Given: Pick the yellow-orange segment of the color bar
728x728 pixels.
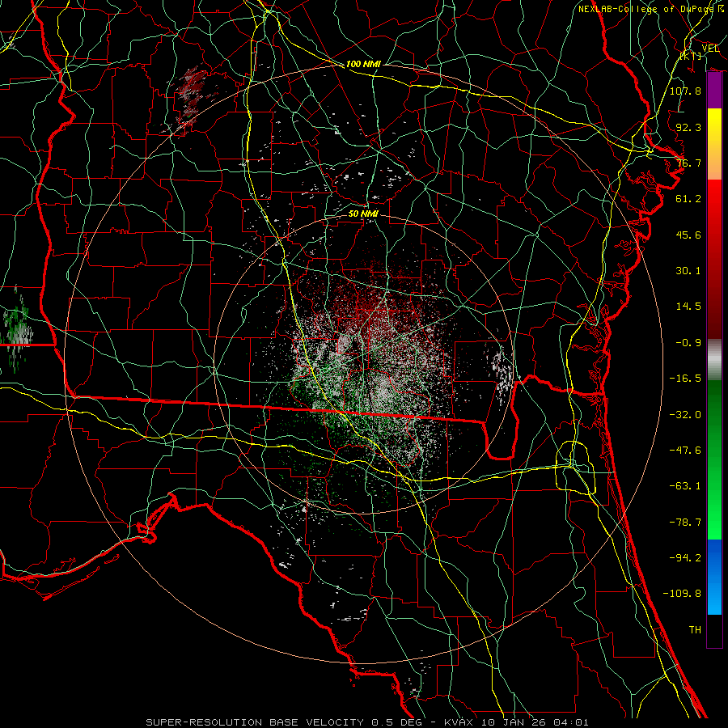Looking at the screenshot, I should click(714, 144).
